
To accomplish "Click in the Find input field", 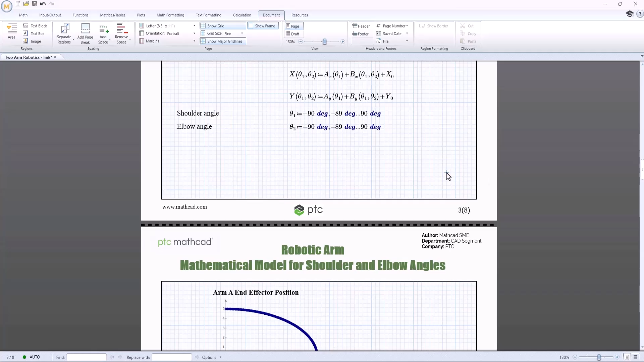I will coord(87,357).
